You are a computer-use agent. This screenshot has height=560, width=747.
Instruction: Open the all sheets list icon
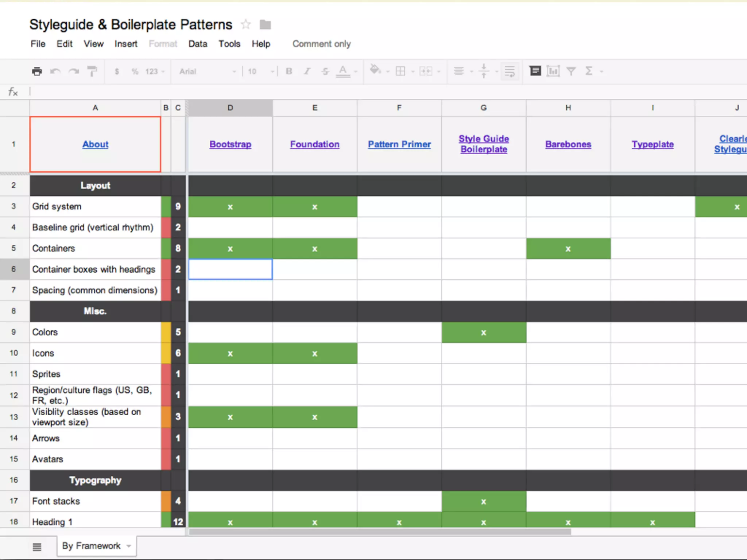click(x=37, y=547)
